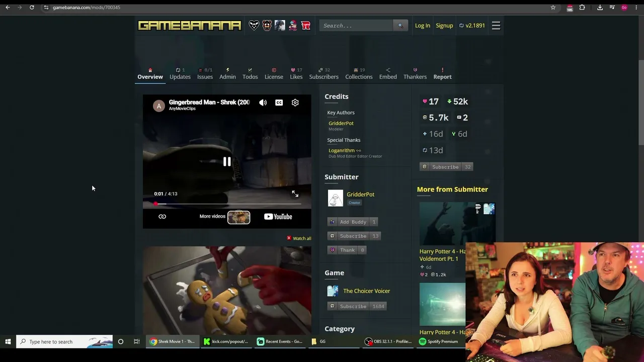Open the Signup link
This screenshot has height=362, width=644.
(444, 26)
